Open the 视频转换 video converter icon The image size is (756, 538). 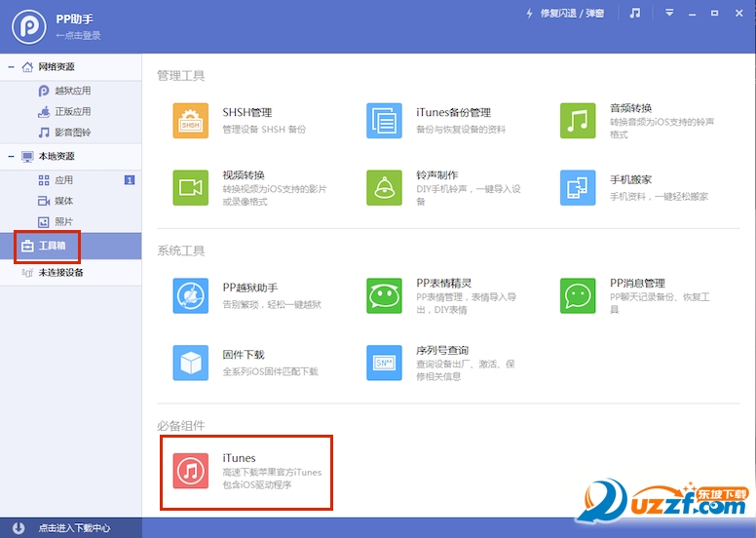click(x=190, y=188)
